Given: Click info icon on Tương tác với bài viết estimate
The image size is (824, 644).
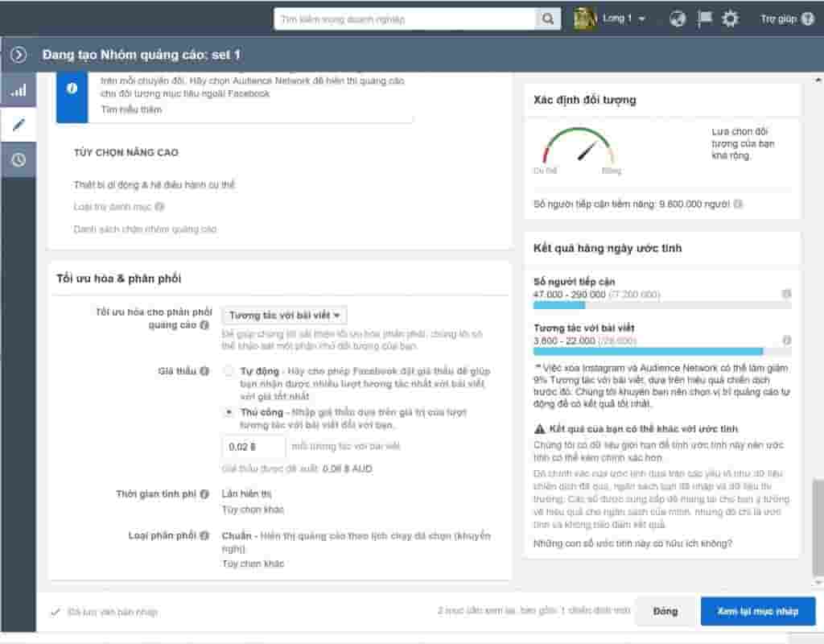Looking at the screenshot, I should coord(787,341).
